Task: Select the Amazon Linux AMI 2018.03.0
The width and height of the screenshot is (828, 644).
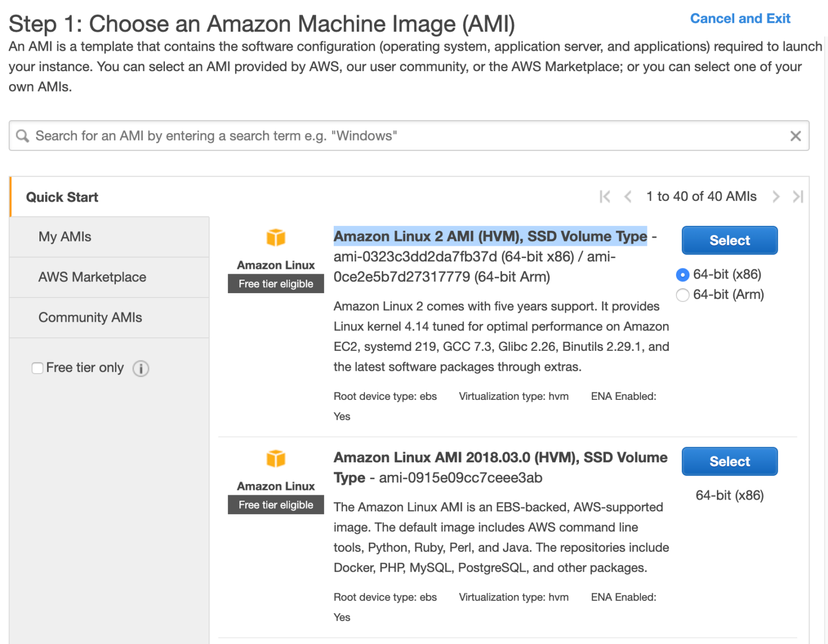Action: [729, 461]
